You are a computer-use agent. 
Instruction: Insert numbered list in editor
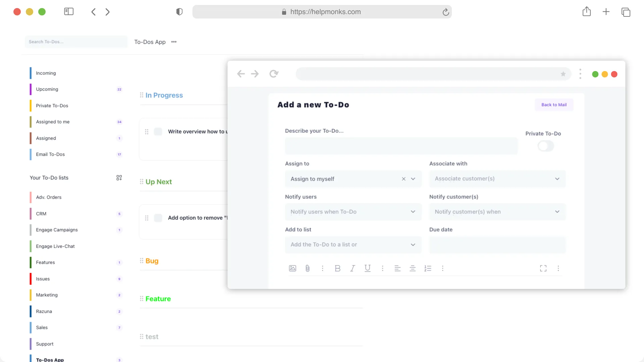[x=428, y=268]
